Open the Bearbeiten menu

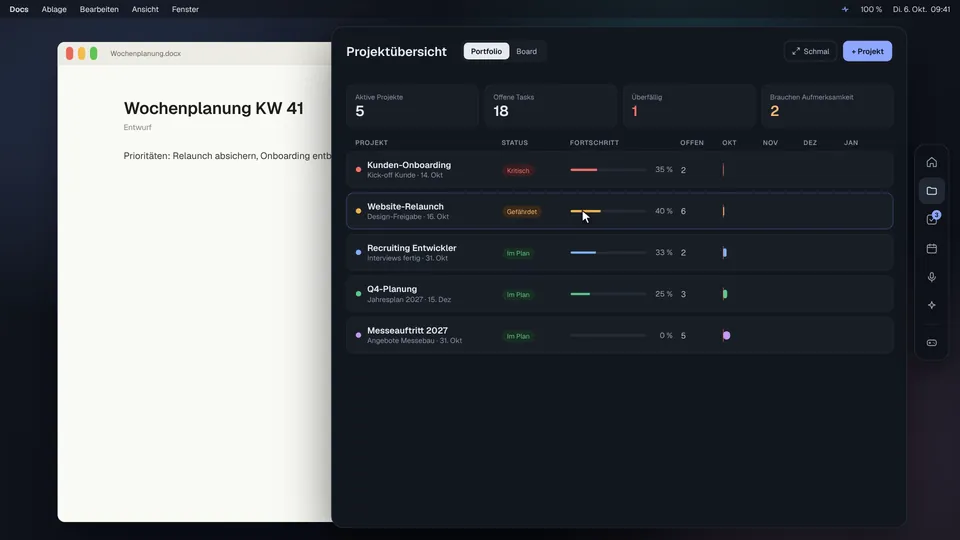[x=99, y=9]
